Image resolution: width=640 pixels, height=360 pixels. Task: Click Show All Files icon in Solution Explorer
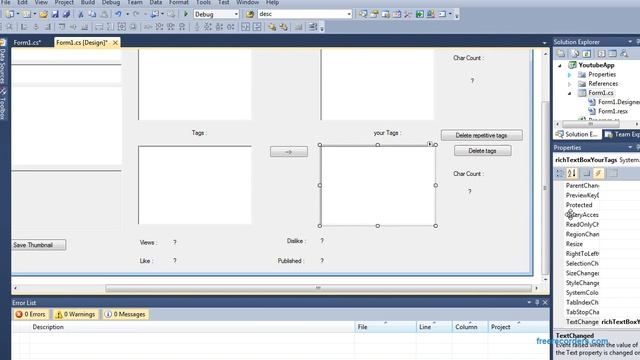[575, 53]
